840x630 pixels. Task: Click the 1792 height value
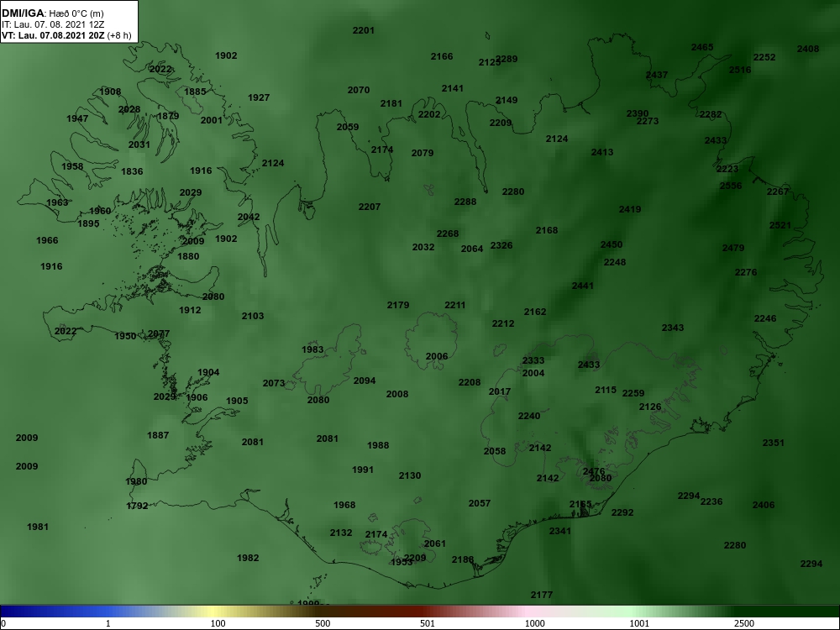[x=137, y=506]
